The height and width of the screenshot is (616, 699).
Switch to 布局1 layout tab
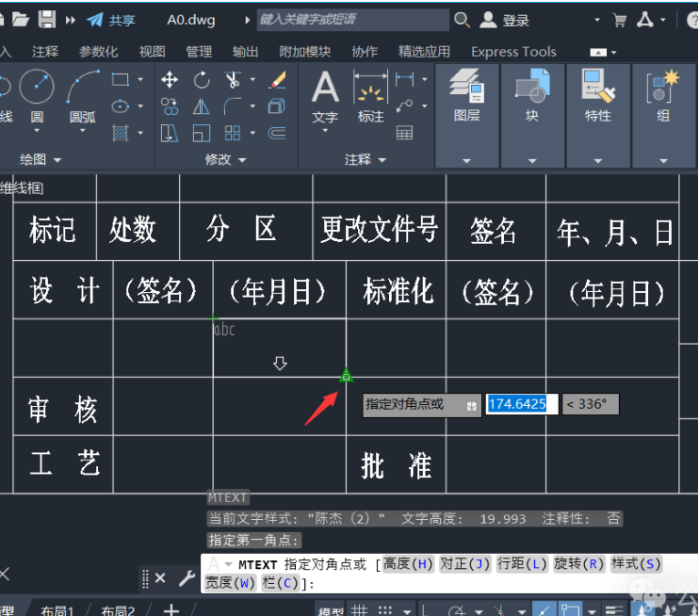pos(57,610)
